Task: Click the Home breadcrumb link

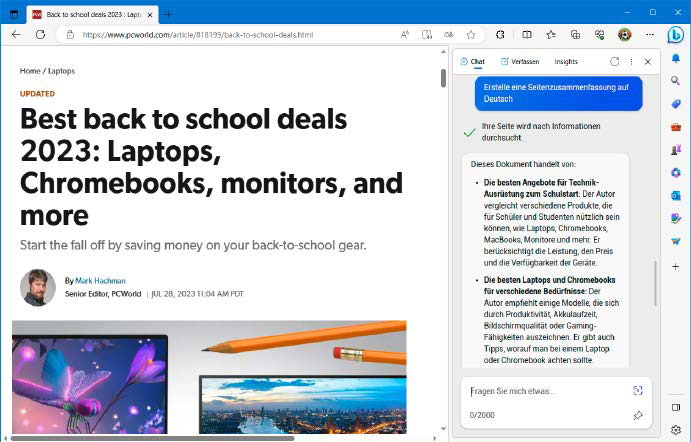Action: click(30, 71)
